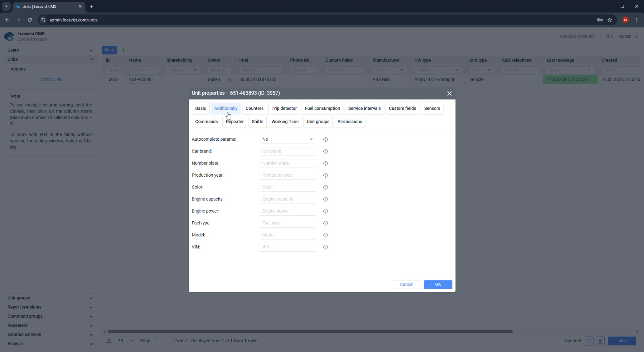Open the Autocomplete params dropdown
This screenshot has width=644, height=352.
[288, 139]
